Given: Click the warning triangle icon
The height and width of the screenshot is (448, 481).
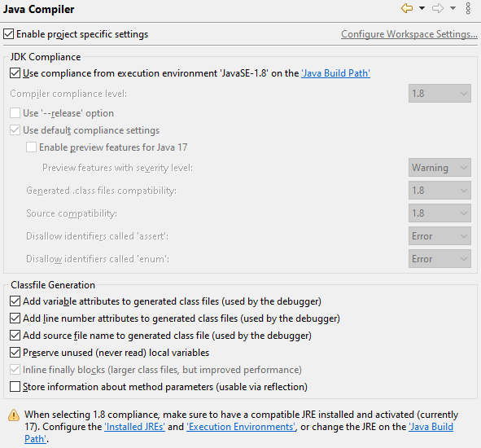Looking at the screenshot, I should click(x=14, y=415).
